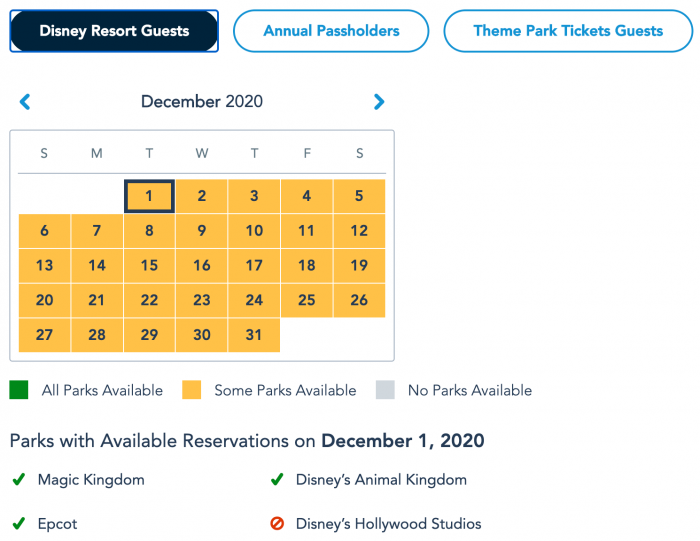The height and width of the screenshot is (541, 700).
Task: Choose December 20 date cell
Action: 44,300
